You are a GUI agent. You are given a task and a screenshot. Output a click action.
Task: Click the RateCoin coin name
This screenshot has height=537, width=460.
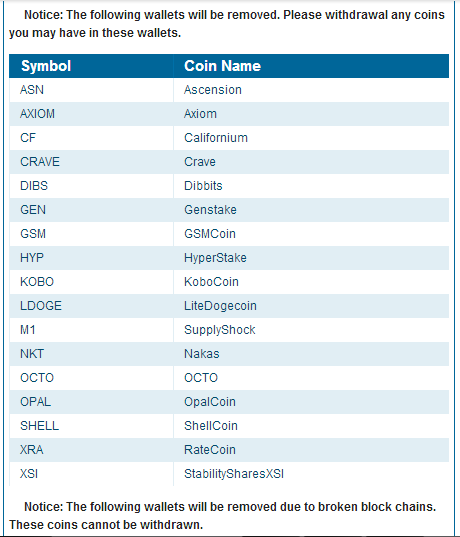click(x=210, y=449)
